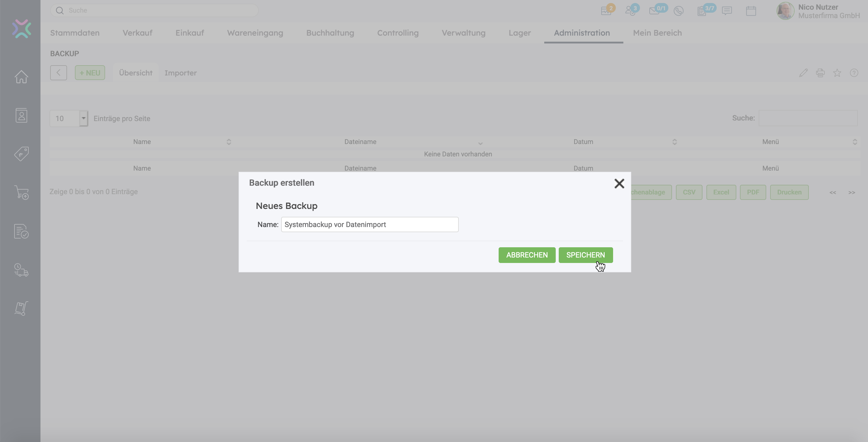This screenshot has height=442, width=868.
Task: Expand the entries per page dropdown
Action: click(x=83, y=119)
